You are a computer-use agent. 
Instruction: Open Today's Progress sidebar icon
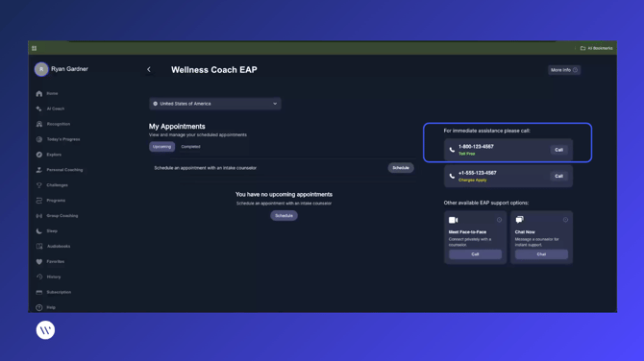pyautogui.click(x=39, y=139)
